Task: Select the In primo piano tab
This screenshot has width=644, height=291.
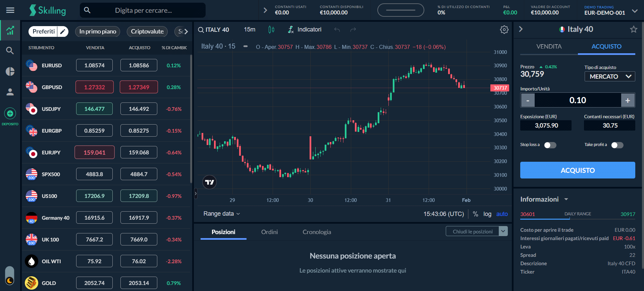Action: [x=98, y=31]
